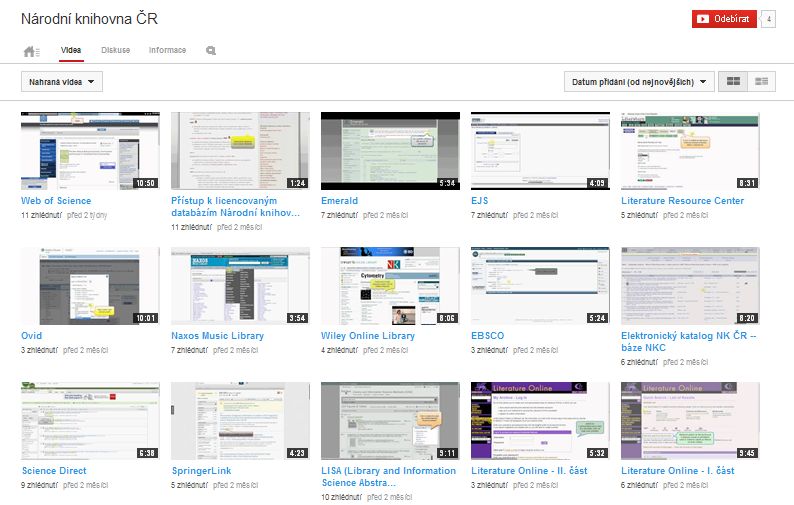Play the Web of Science thumbnail (10:50)
The width and height of the screenshot is (794, 505).
point(90,151)
